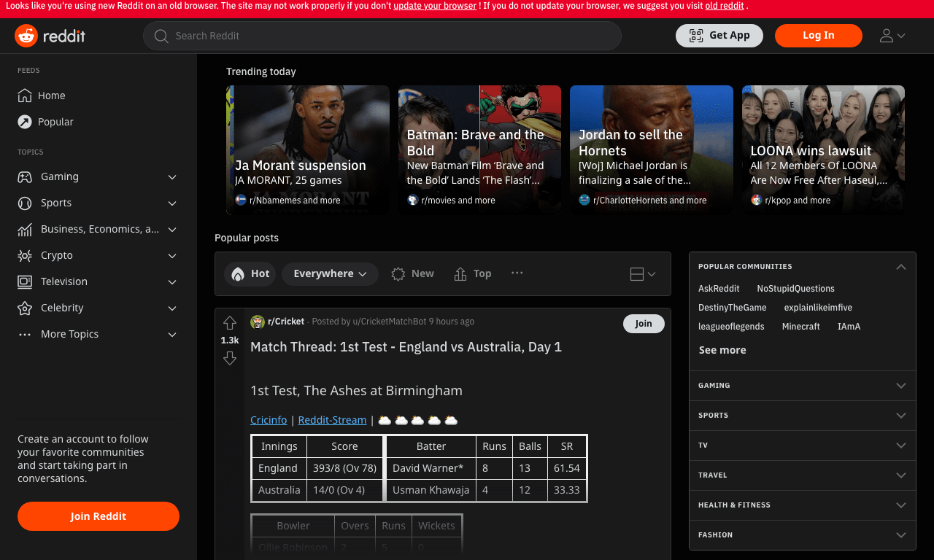Screen dimensions: 934x560
Task: Open the IAmA community link
Action: coord(849,327)
